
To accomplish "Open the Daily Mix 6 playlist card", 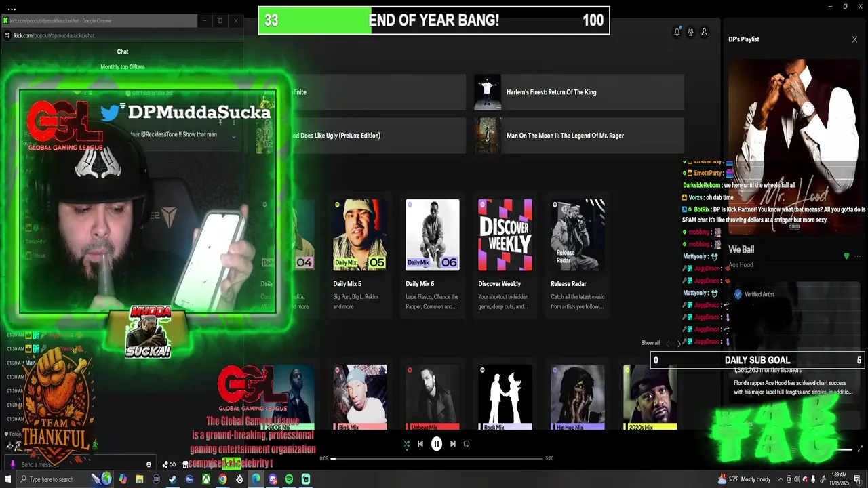I will [x=432, y=256].
